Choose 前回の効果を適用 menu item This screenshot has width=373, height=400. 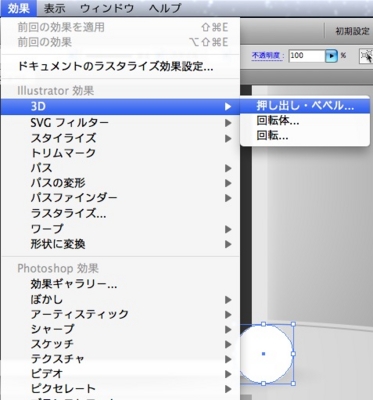[120, 27]
